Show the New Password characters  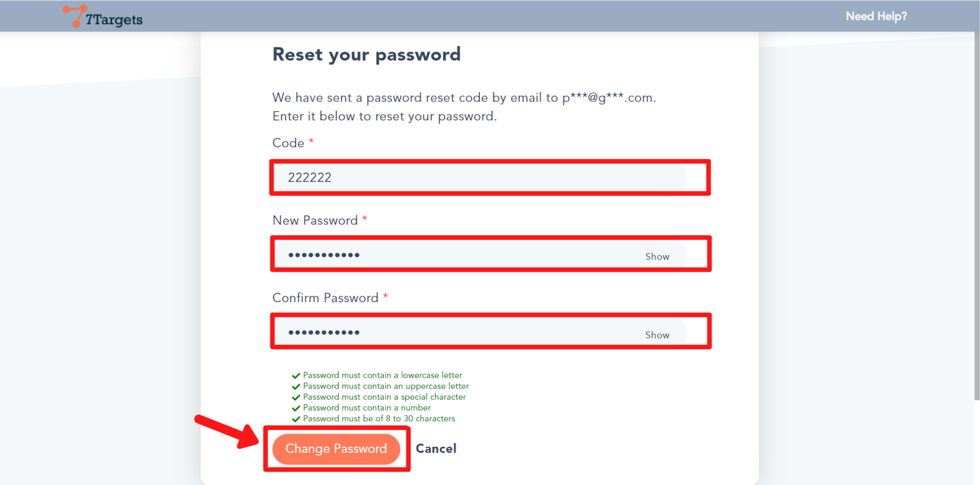657,256
